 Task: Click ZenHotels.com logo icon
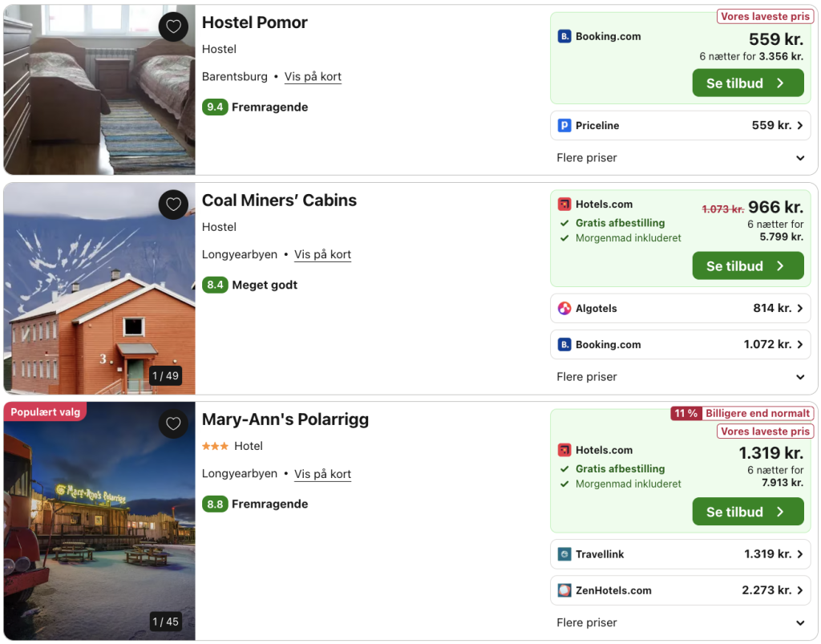(564, 590)
